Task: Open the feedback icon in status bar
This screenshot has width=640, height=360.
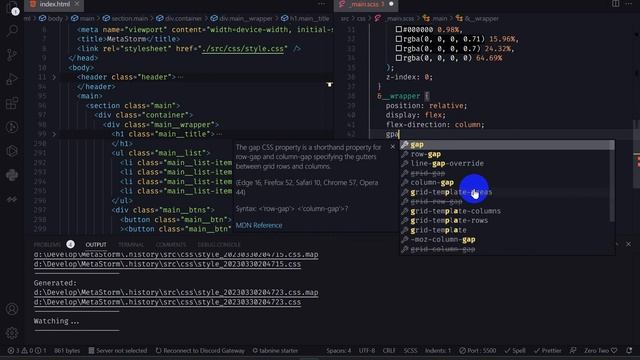Action: pos(573,351)
